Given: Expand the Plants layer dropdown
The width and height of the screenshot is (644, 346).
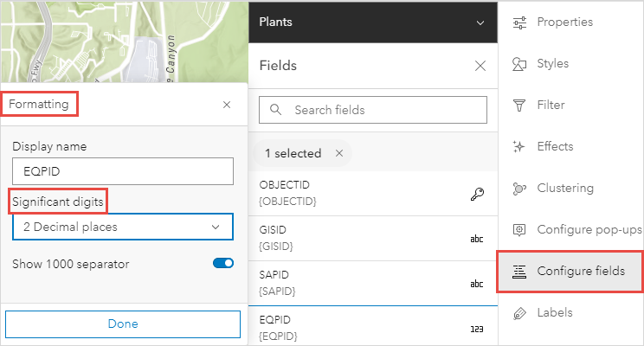Looking at the screenshot, I should [x=480, y=22].
